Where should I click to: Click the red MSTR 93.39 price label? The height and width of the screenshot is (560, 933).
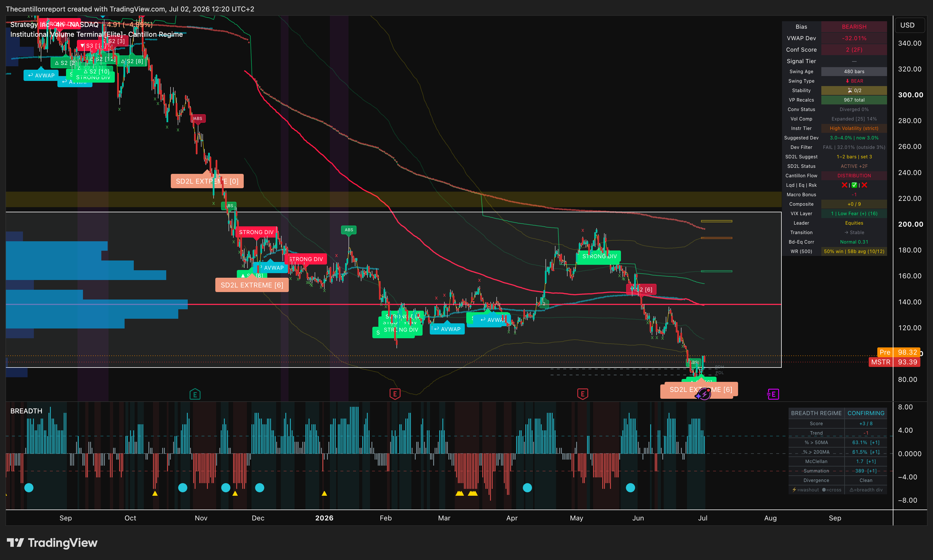[894, 362]
